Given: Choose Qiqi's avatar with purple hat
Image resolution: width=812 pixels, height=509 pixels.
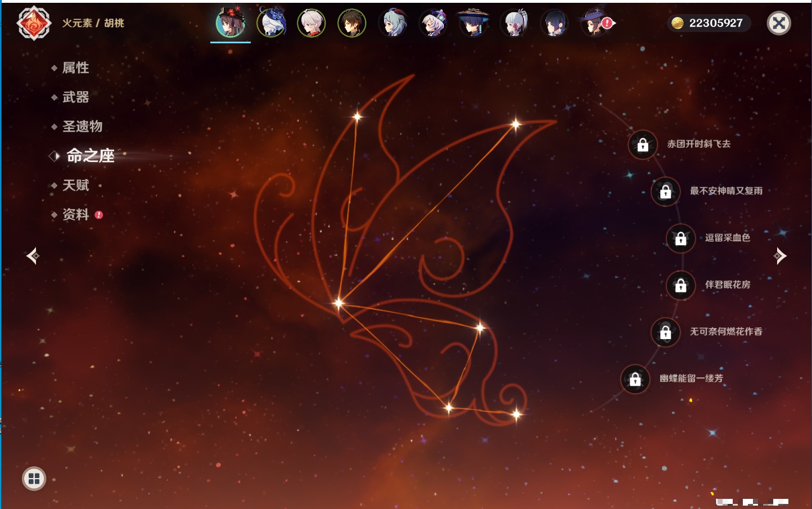Looking at the screenshot, I should coord(433,23).
